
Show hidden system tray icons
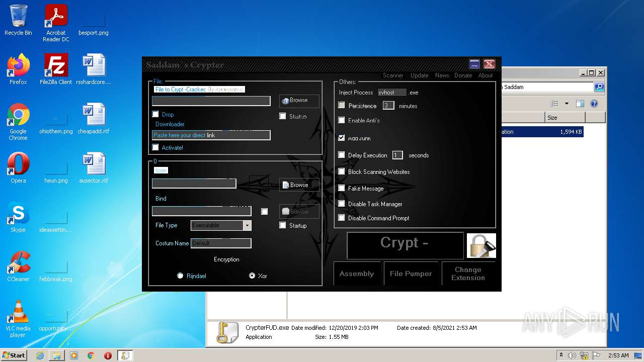click(561, 355)
